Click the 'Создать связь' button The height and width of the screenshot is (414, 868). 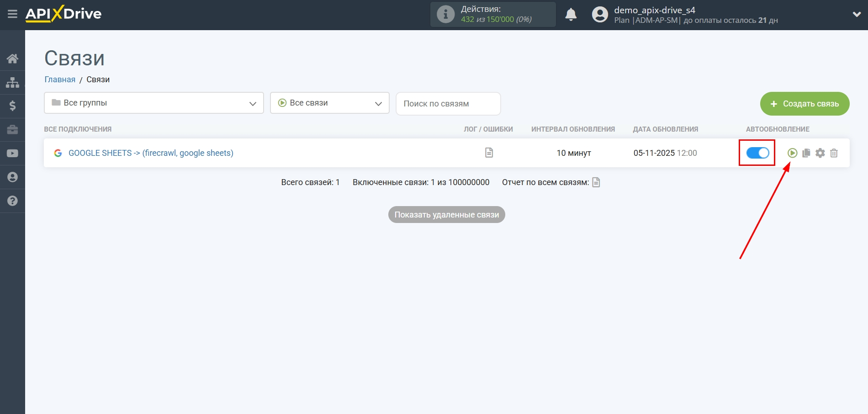(x=804, y=104)
